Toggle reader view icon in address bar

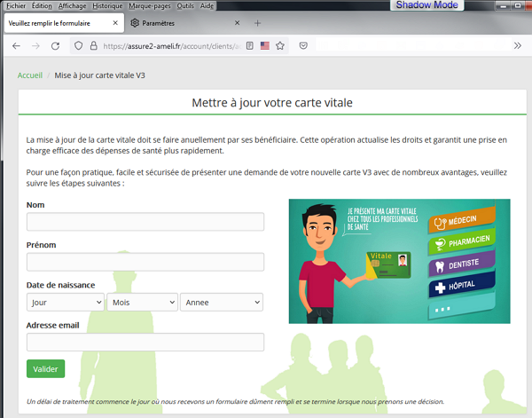coord(250,45)
